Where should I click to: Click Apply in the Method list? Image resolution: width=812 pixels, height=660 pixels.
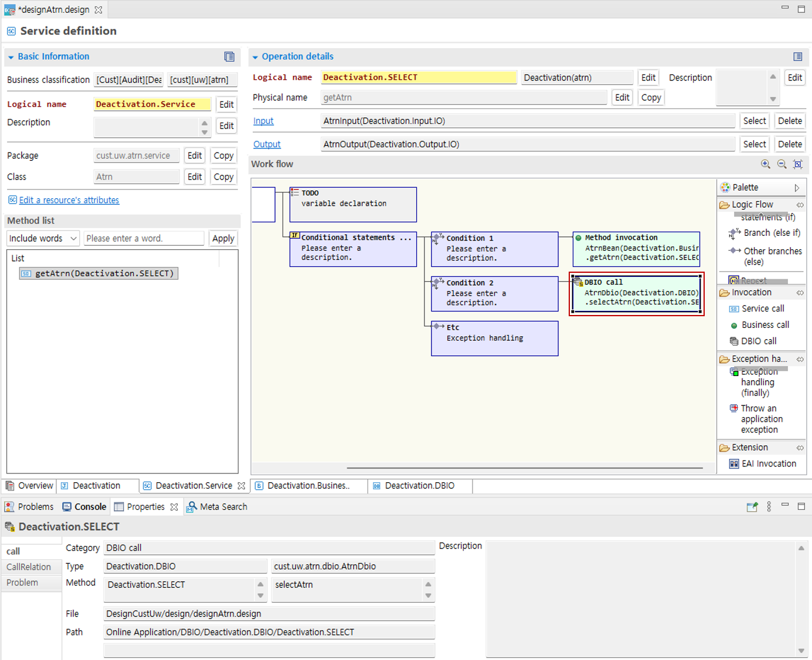223,238
